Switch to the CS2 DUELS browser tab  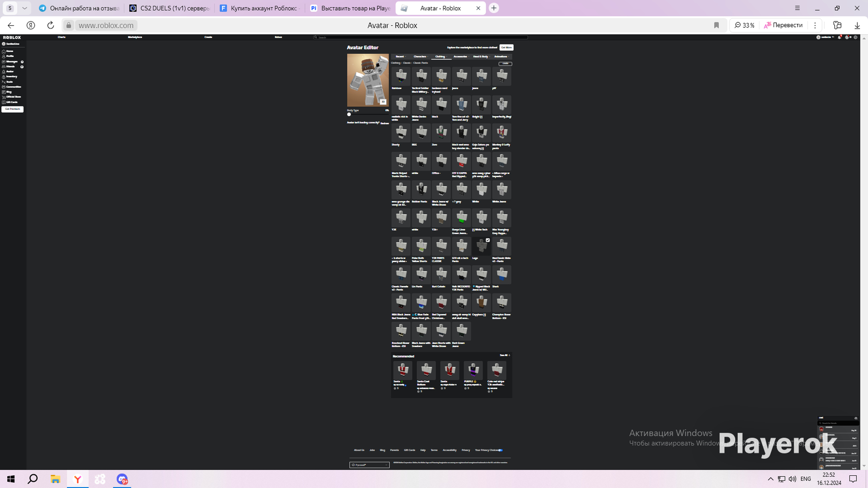click(x=169, y=8)
